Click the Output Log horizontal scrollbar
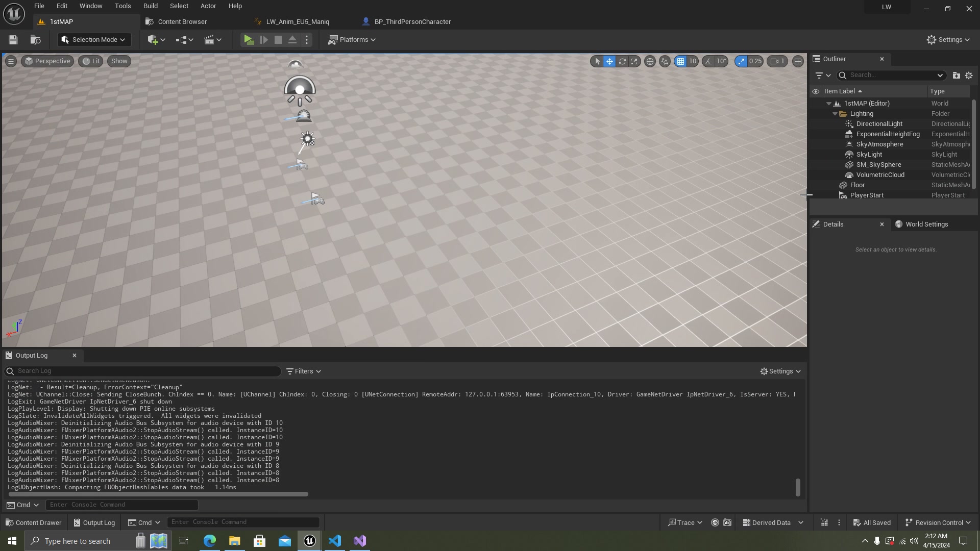The image size is (980, 551). point(158,494)
